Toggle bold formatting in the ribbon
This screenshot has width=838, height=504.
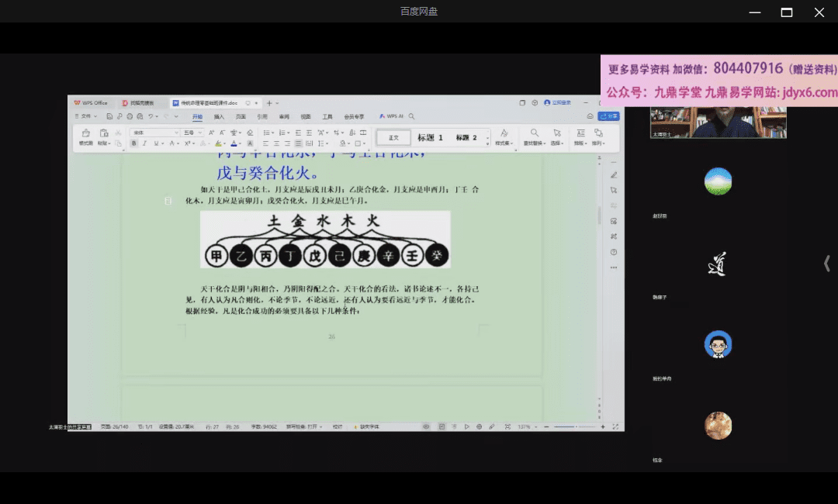click(x=133, y=143)
